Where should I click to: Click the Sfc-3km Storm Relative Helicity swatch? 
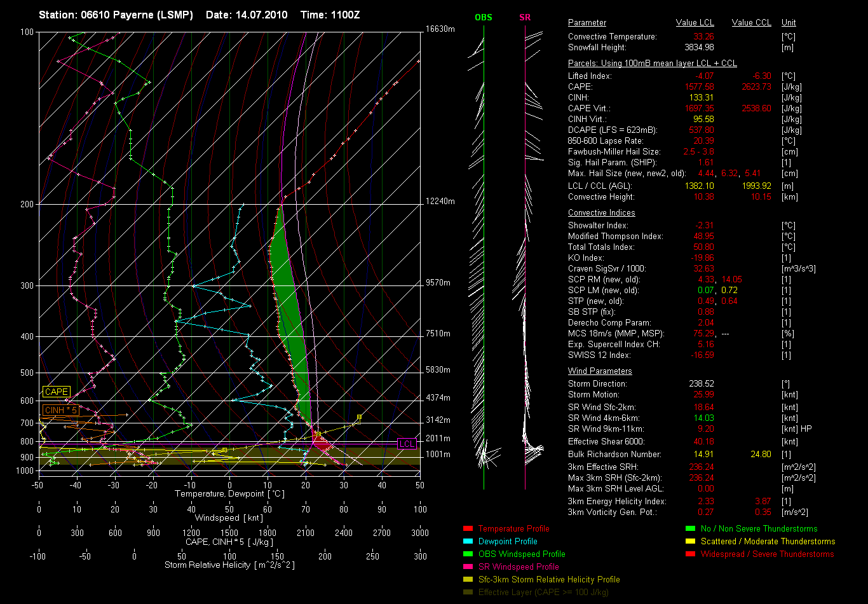coord(468,580)
